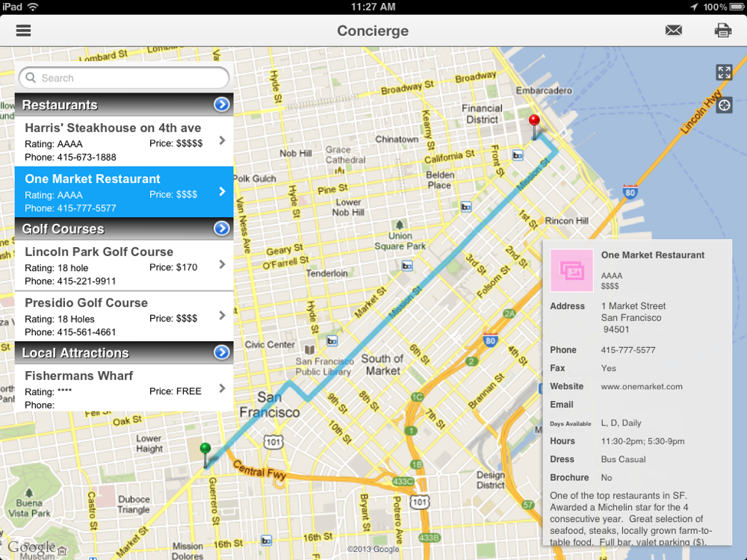Select Fishermans Wharf list title
Viewport: 747px width, 560px height.
pyautogui.click(x=78, y=376)
